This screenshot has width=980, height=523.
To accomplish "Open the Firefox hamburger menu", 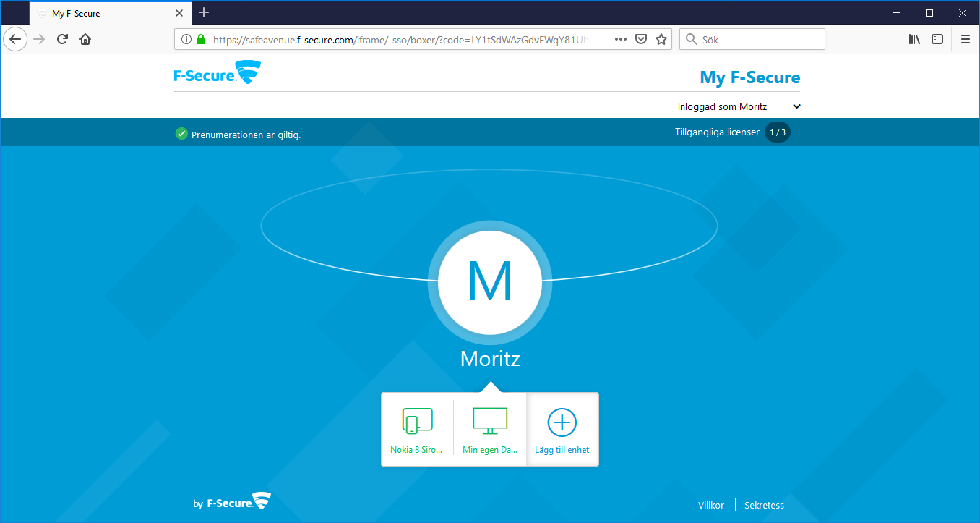I will point(966,39).
